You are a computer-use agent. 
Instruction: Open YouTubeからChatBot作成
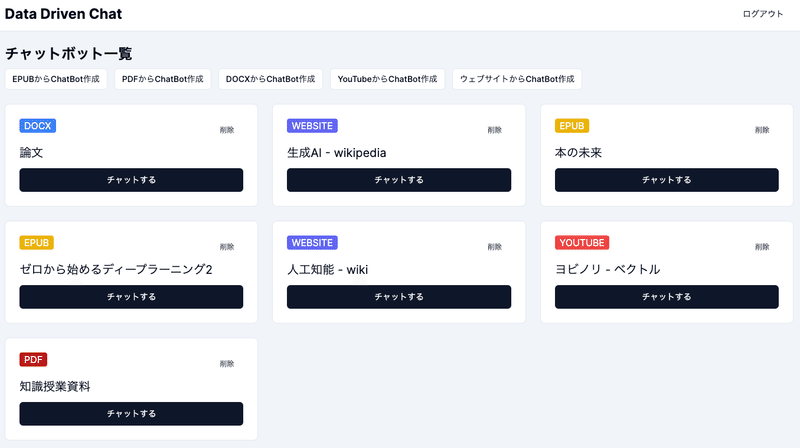[x=387, y=78]
